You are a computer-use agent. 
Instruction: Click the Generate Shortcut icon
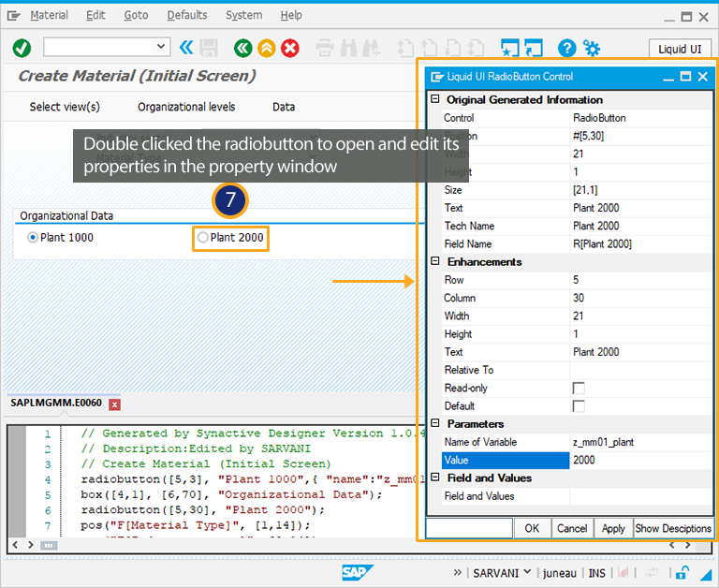[x=534, y=48]
